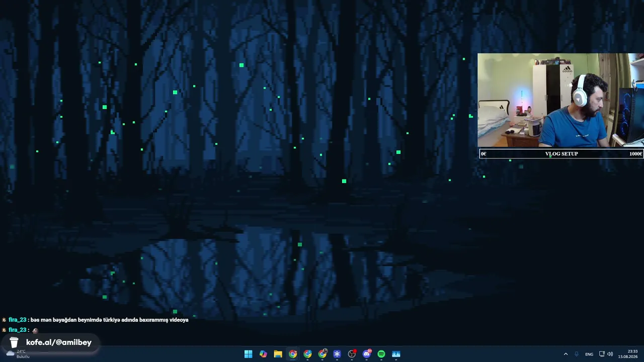Open the ENG language switcher
The image size is (644, 362).
589,354
